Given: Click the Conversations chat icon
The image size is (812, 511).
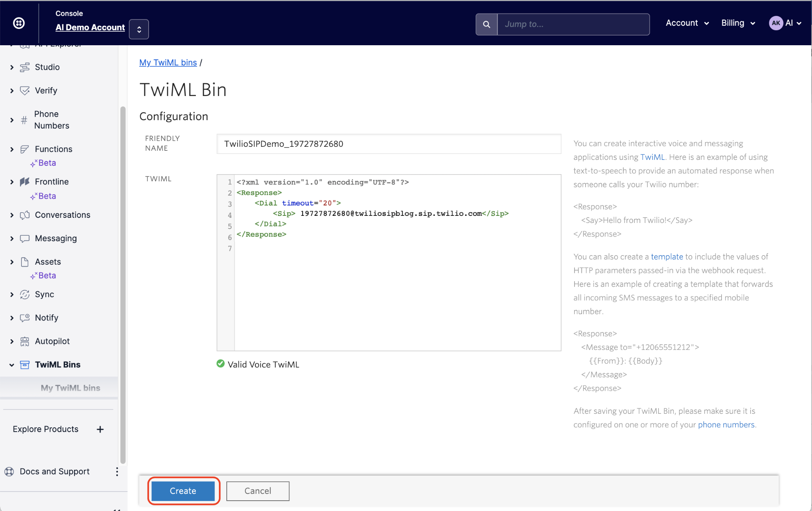Looking at the screenshot, I should (x=25, y=215).
